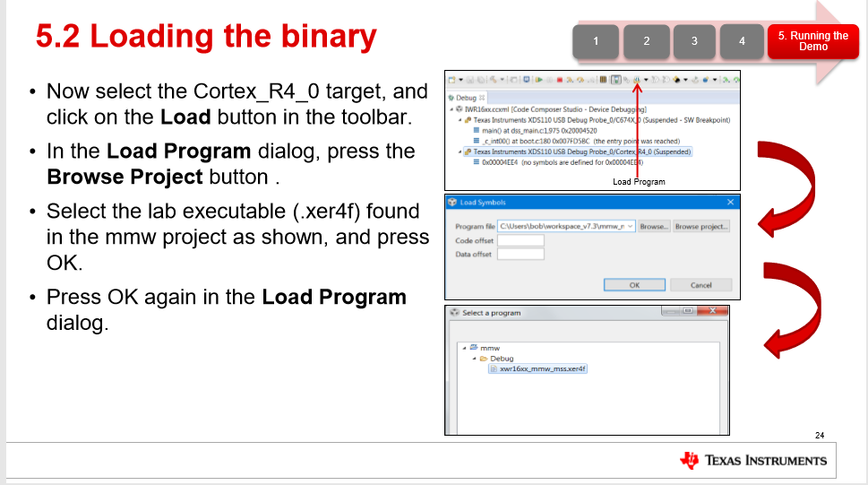Screen dimensions: 868x485
Task: Click the Save All toolbar icon
Action: click(x=481, y=80)
